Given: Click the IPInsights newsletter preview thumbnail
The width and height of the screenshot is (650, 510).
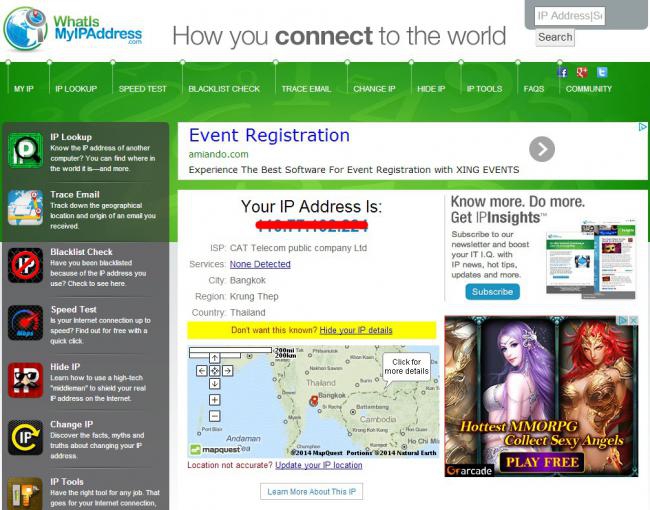Looking at the screenshot, I should point(591,260).
